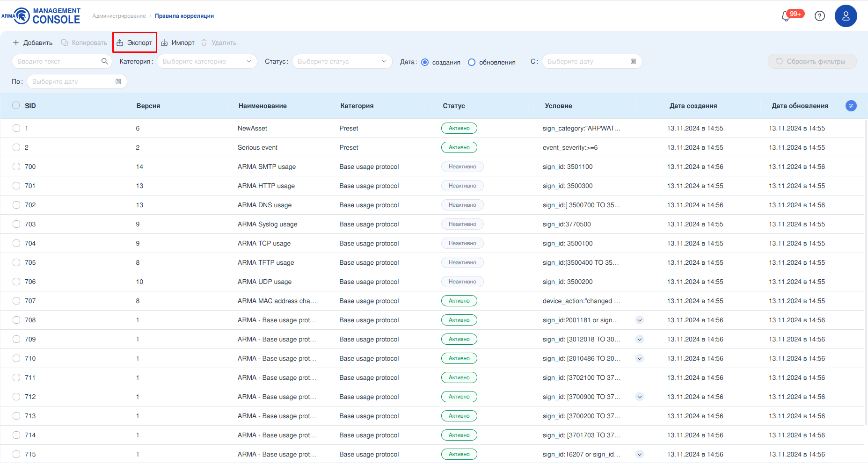Go to Администрирование breadcrumb
This screenshot has width=868, height=464.
tap(119, 16)
